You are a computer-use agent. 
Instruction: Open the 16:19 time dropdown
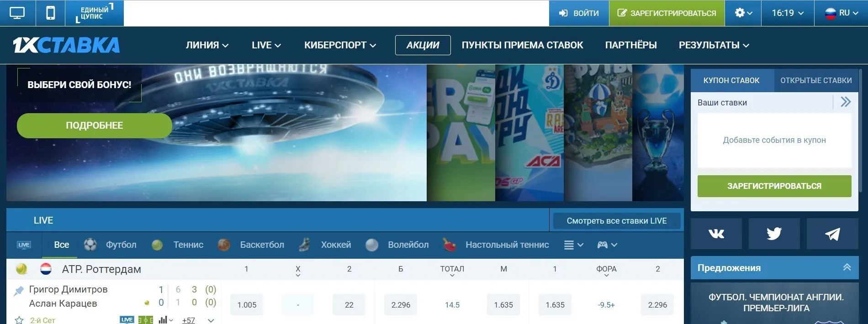[788, 13]
